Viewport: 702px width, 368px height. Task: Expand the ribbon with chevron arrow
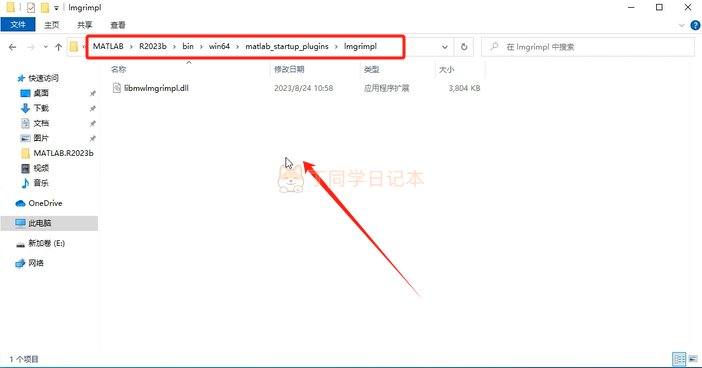(x=682, y=26)
